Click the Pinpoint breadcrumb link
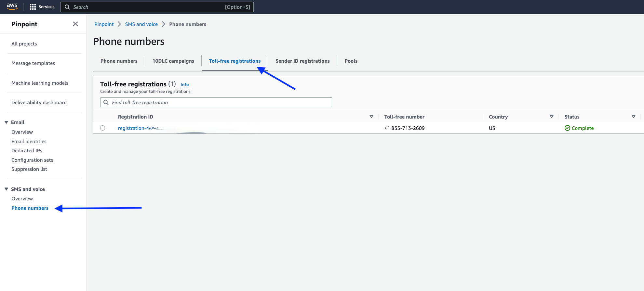The width and height of the screenshot is (644, 291). point(104,24)
